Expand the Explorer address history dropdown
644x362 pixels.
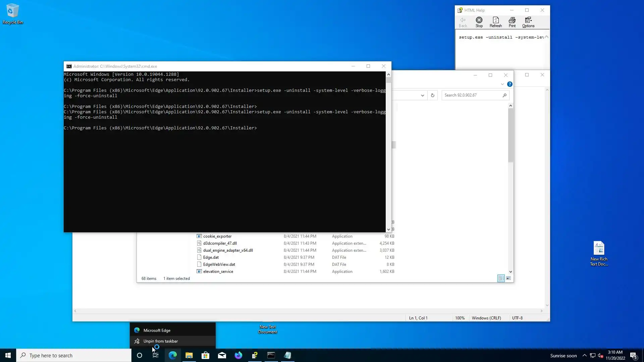[x=422, y=95]
